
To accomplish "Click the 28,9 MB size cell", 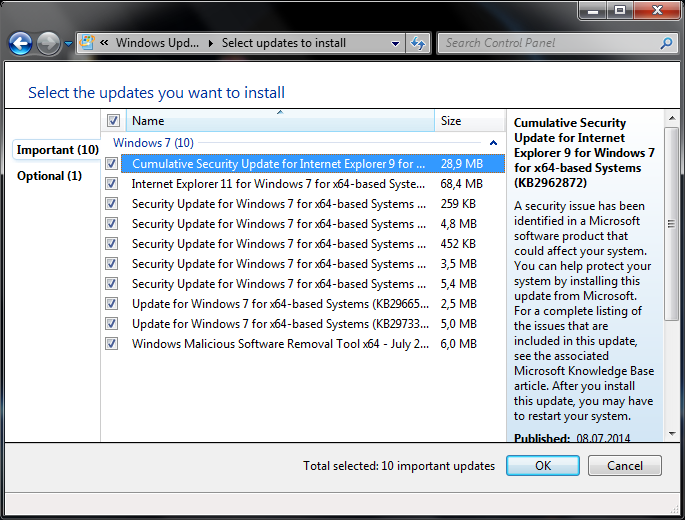I will 462,164.
